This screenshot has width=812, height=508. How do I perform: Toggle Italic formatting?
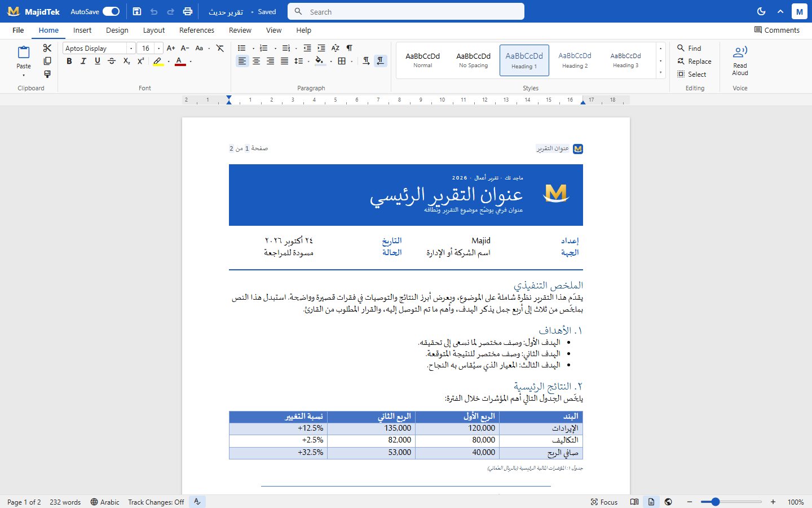83,61
